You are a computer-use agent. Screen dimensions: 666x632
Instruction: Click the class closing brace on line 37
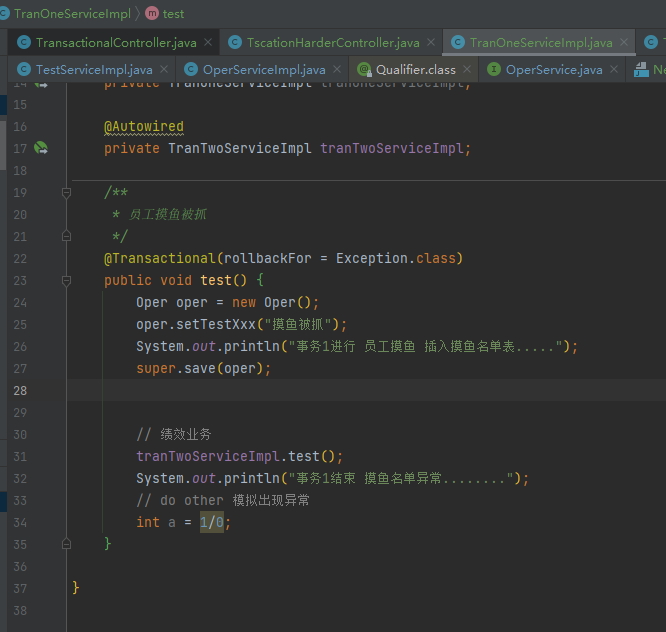pyautogui.click(x=76, y=587)
